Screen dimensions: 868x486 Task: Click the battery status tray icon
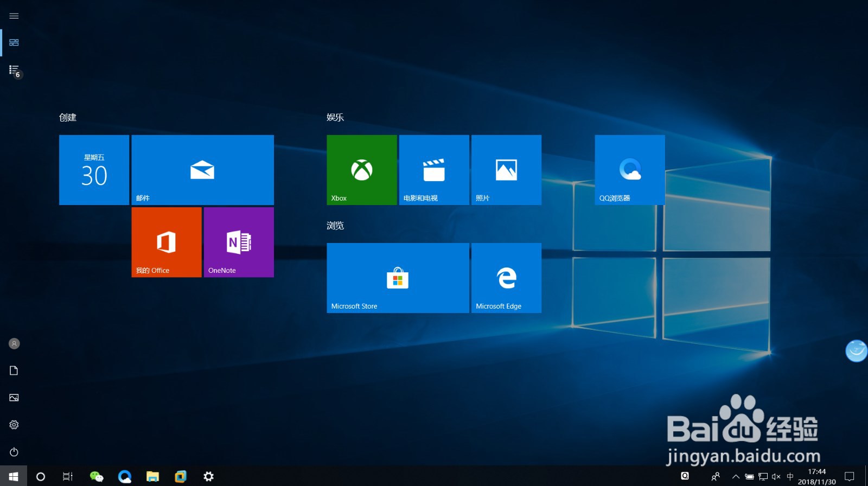click(x=749, y=477)
